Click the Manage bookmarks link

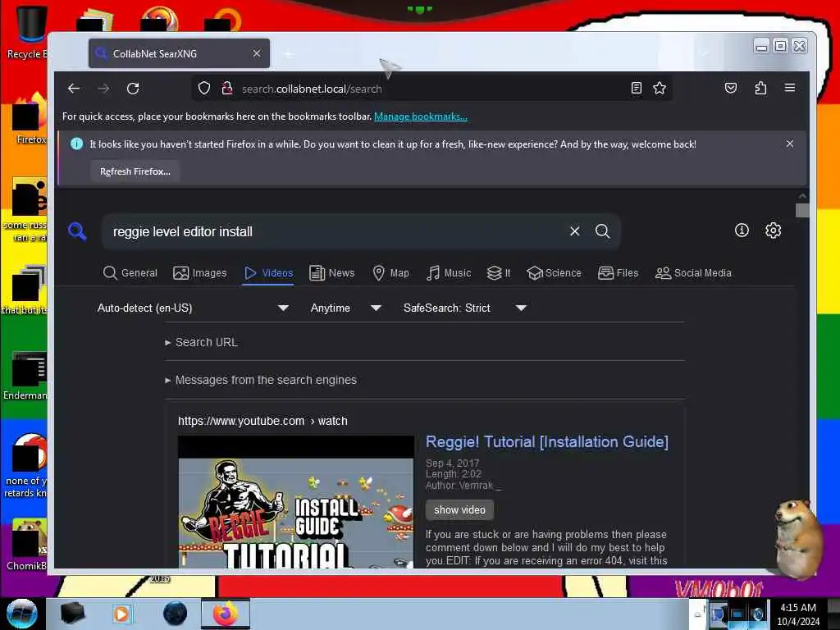pos(421,116)
